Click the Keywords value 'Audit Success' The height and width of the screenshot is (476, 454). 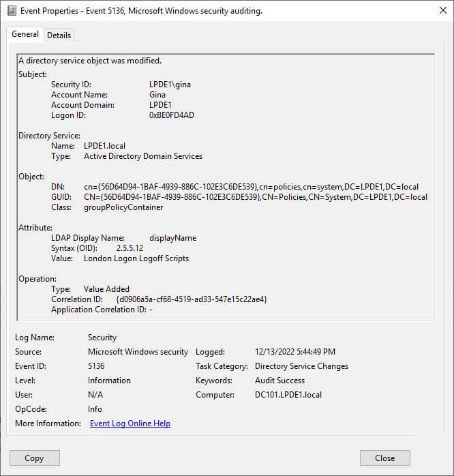point(279,381)
